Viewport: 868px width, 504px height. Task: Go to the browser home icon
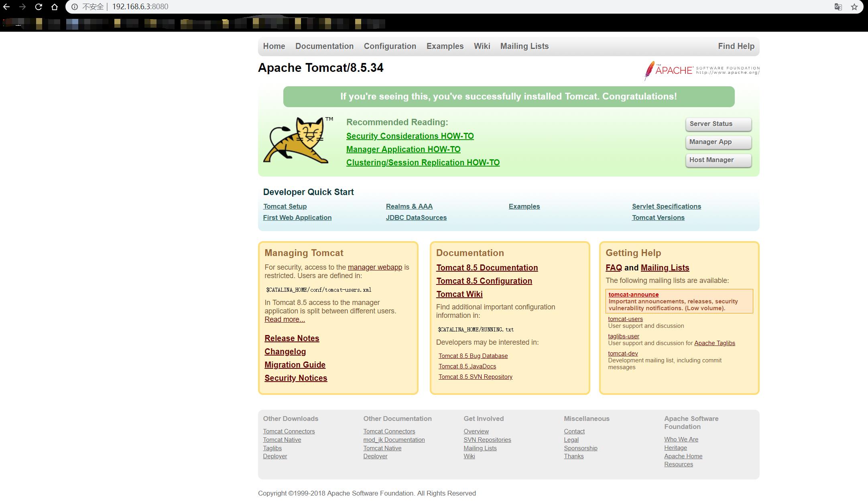(x=55, y=7)
